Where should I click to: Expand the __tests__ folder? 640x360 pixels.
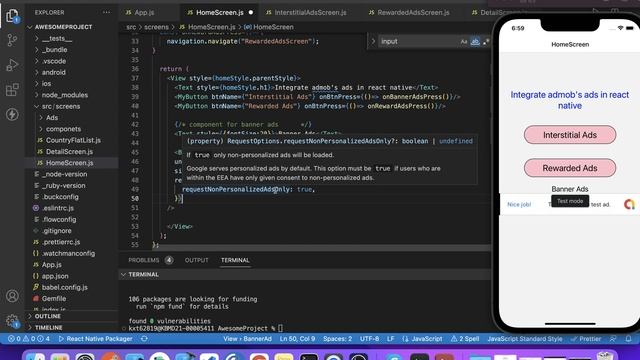pyautogui.click(x=57, y=38)
